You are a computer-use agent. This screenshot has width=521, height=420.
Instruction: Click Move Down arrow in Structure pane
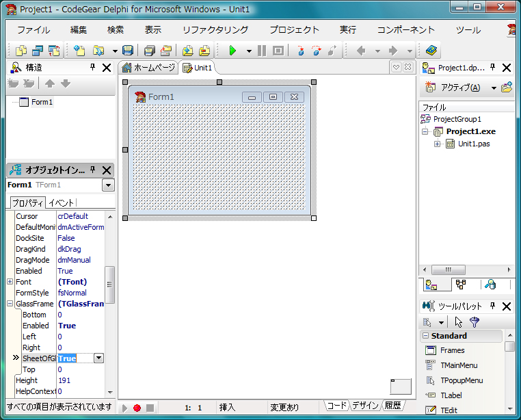[66, 83]
